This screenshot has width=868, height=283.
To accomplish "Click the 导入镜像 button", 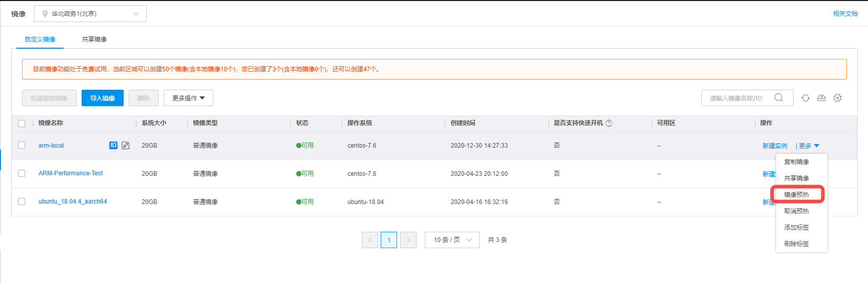I will pyautogui.click(x=103, y=98).
